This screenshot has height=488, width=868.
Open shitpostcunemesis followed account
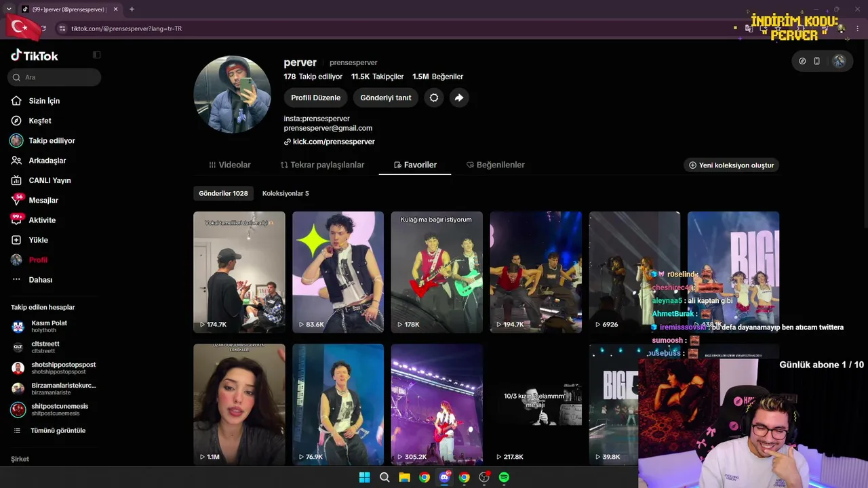[x=51, y=410]
